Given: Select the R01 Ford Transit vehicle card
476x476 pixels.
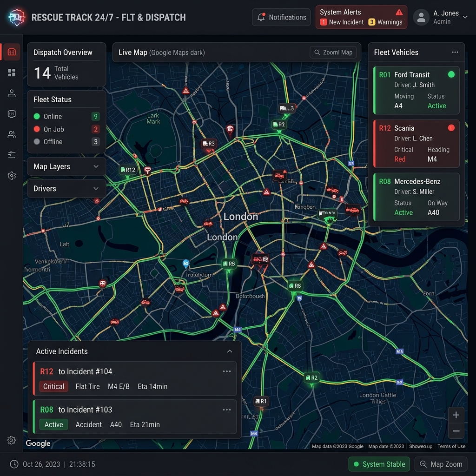Looking at the screenshot, I should pyautogui.click(x=416, y=90).
